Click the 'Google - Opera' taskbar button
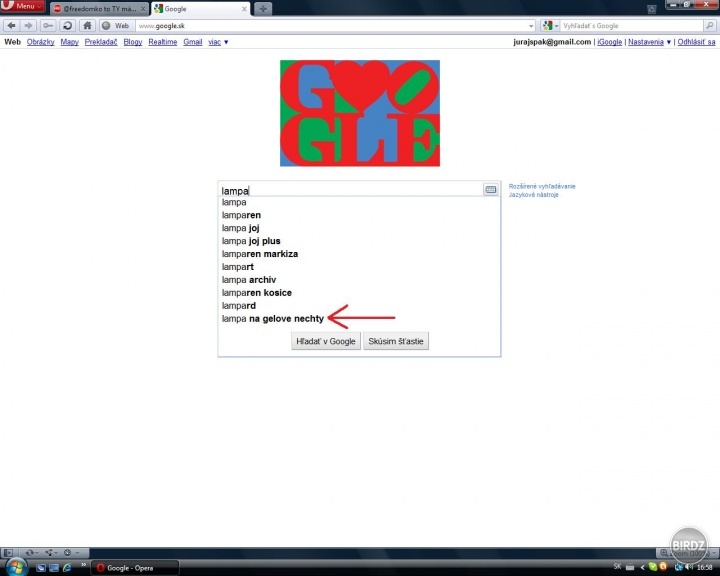 click(135, 568)
